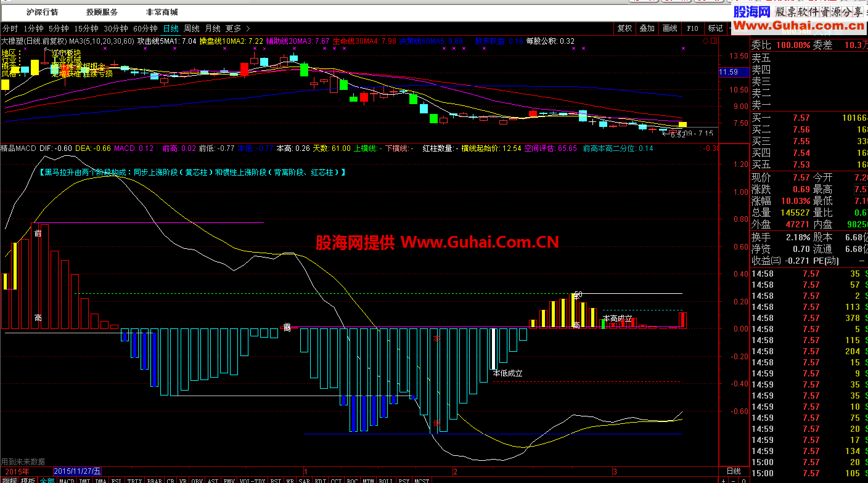Image resolution: width=868 pixels, height=483 pixels.
Task: Select the 15分钟 period tab
Action: [x=86, y=28]
